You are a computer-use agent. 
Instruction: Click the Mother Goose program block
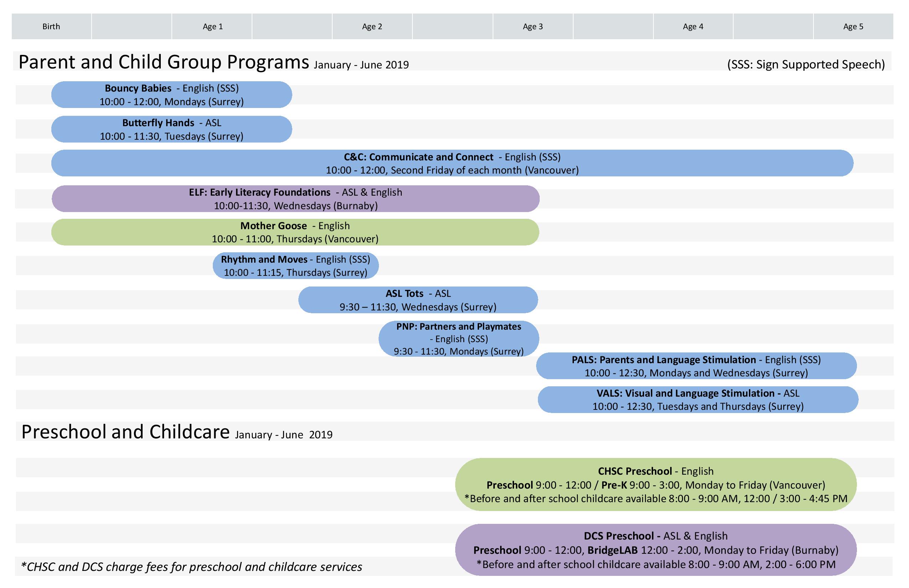point(295,232)
